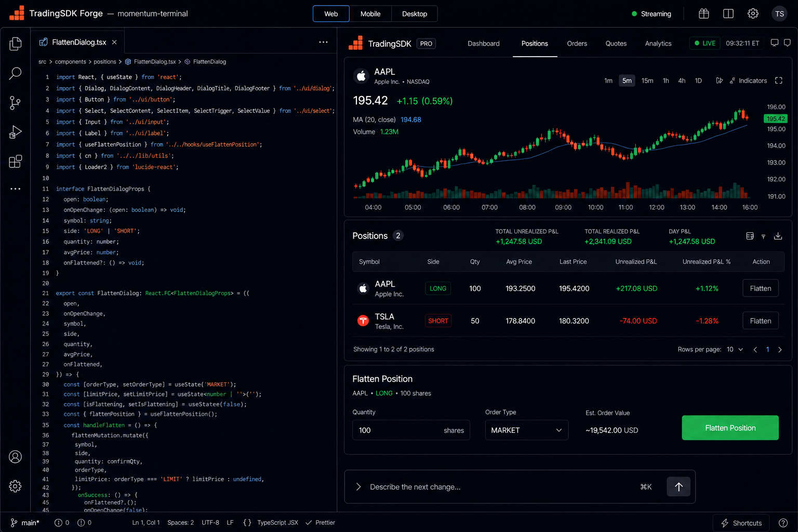Image resolution: width=798 pixels, height=532 pixels.
Task: Switch preview to Mobile mode
Action: [370, 14]
